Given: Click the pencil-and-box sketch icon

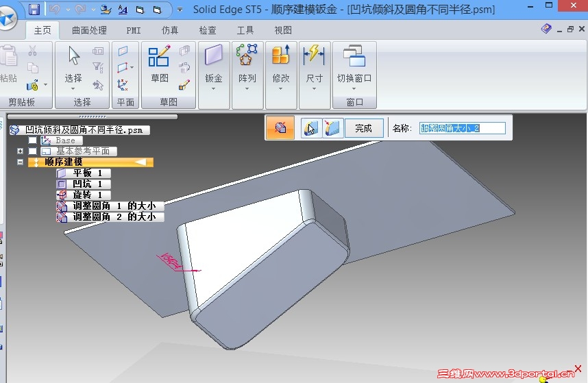Looking at the screenshot, I should pos(184,85).
